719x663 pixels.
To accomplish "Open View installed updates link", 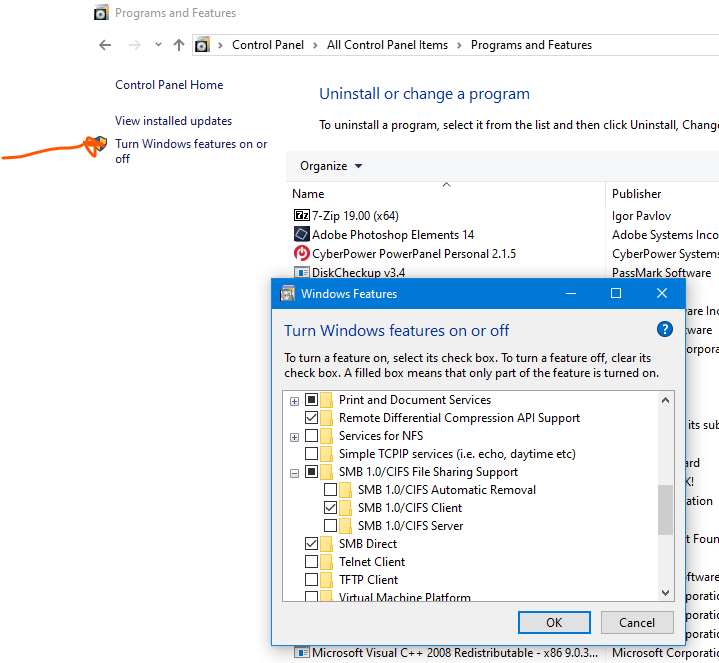I will (173, 121).
